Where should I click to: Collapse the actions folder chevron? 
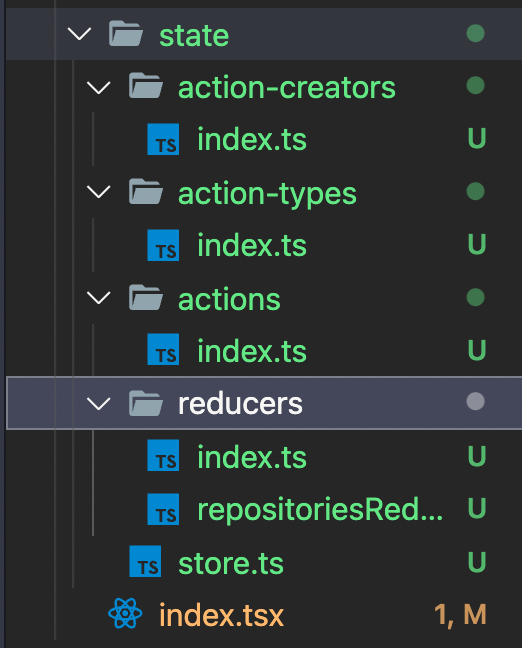click(x=99, y=298)
